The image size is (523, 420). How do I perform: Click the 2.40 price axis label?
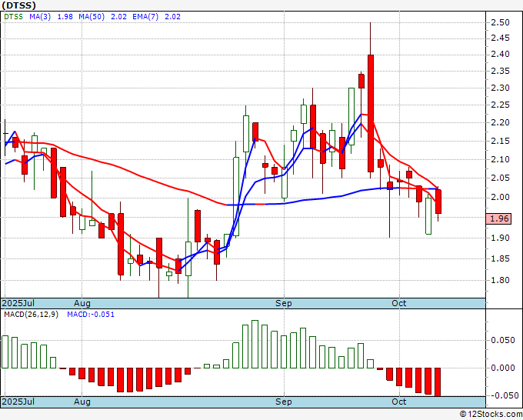point(501,54)
